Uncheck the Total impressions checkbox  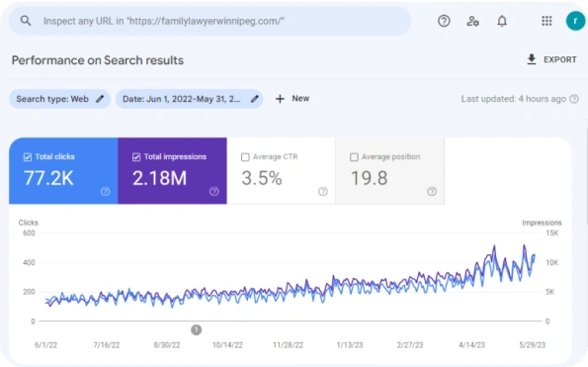pyautogui.click(x=136, y=157)
